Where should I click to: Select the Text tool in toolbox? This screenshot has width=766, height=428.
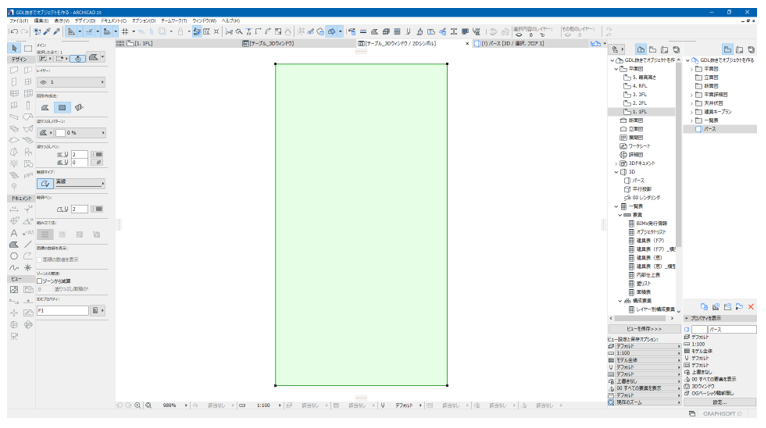[14, 233]
